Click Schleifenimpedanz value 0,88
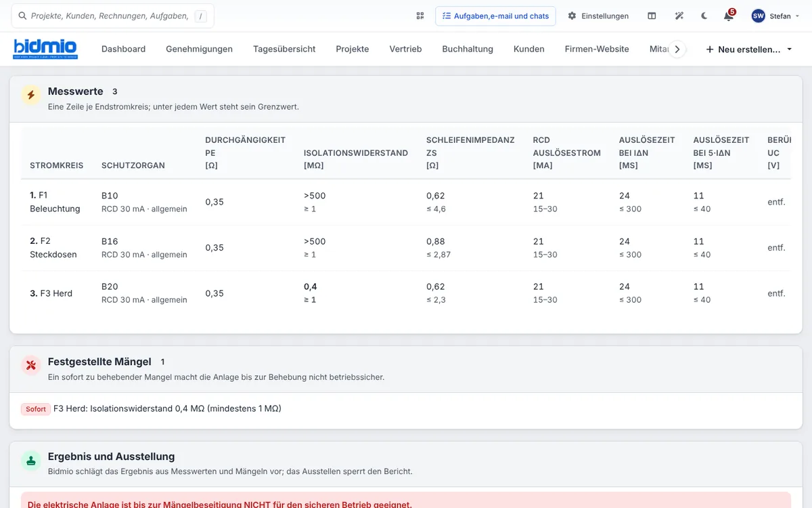The height and width of the screenshot is (508, 812). (436, 241)
